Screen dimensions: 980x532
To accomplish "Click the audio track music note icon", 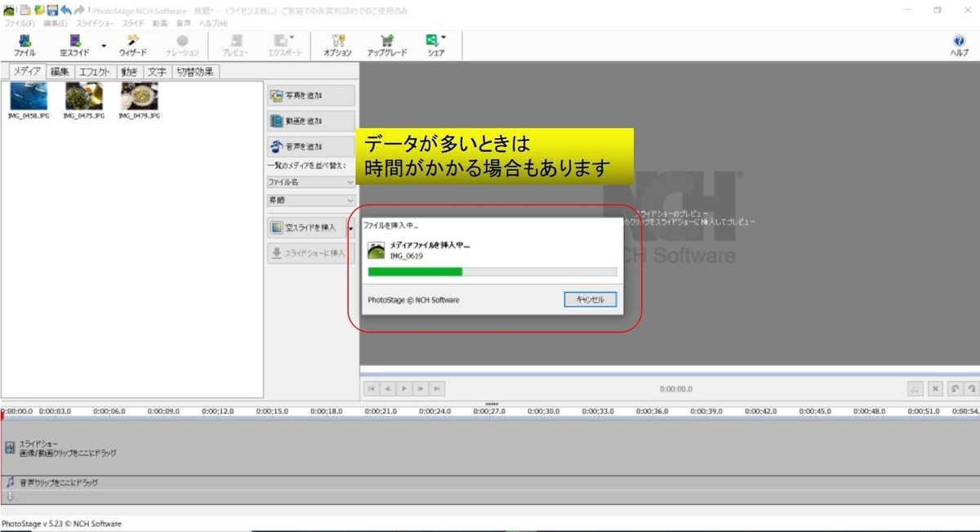I will (11, 482).
